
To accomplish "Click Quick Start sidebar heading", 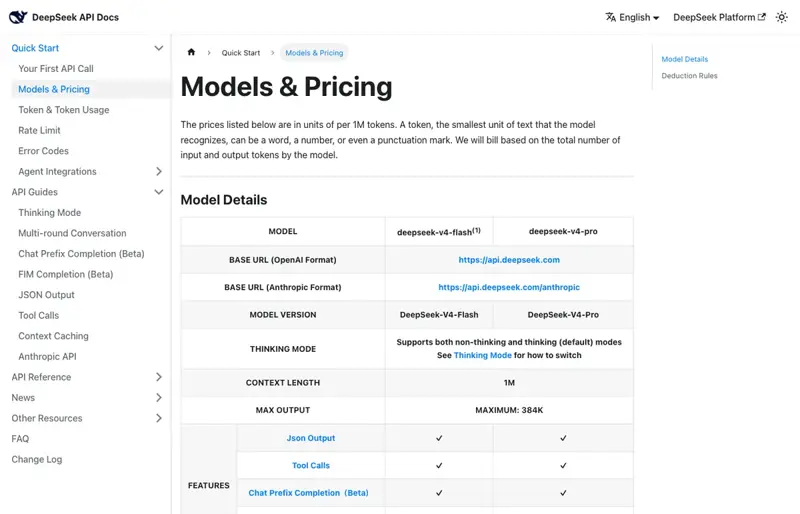I will tap(35, 48).
